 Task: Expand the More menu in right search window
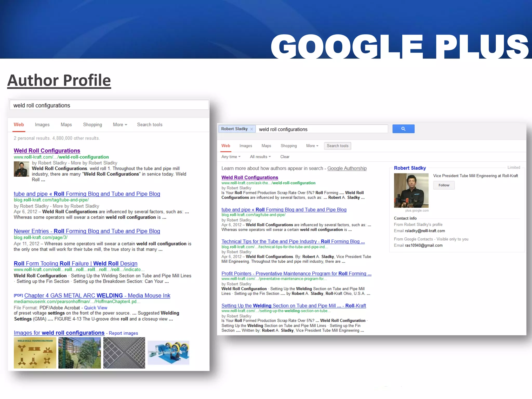[312, 146]
